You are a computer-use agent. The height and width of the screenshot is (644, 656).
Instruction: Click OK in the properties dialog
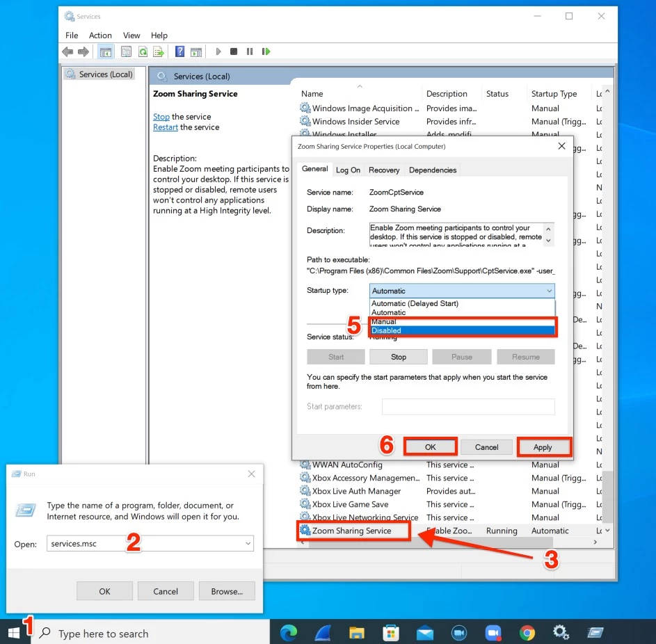click(x=430, y=447)
